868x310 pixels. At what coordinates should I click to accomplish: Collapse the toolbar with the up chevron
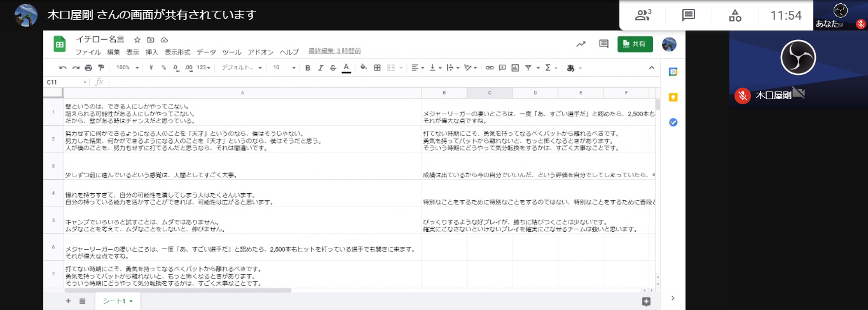tap(651, 67)
